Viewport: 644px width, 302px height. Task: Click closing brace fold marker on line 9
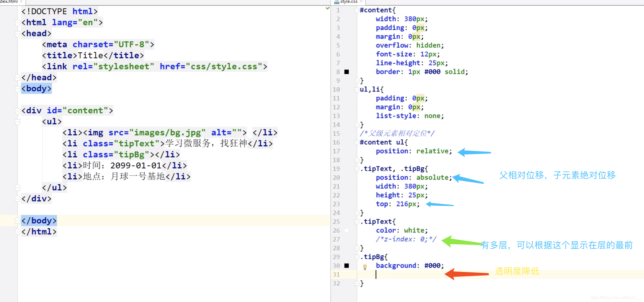pos(357,81)
